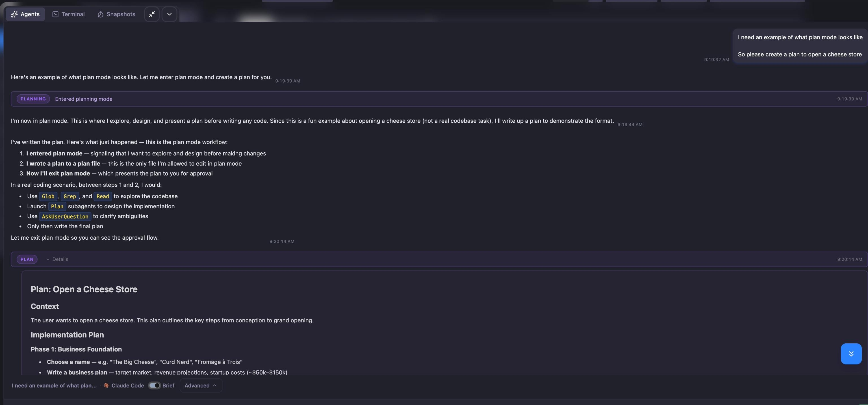Toggle the Brief switch

(155, 385)
